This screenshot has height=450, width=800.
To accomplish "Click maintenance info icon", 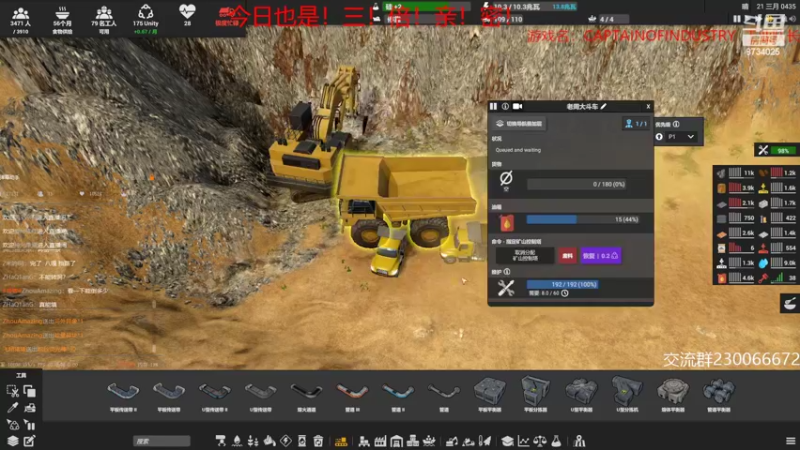I will (x=507, y=272).
